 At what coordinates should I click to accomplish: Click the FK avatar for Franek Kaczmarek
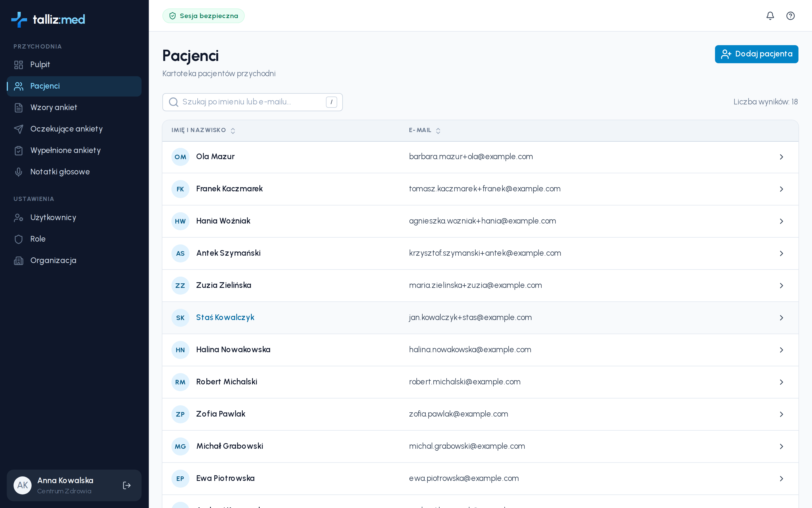point(180,189)
